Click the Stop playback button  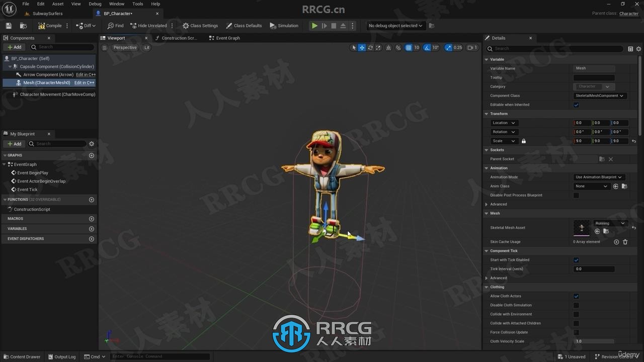pos(334,26)
